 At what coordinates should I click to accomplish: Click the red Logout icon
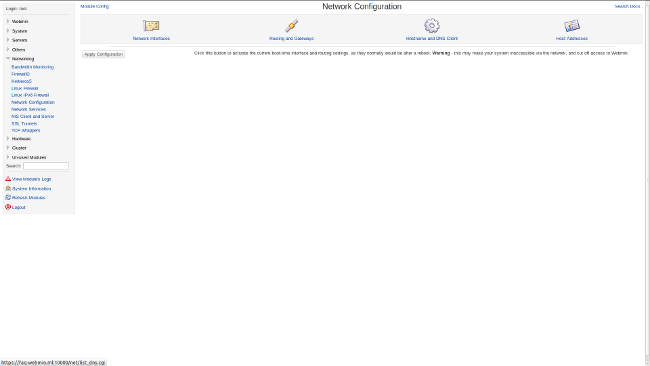click(8, 207)
